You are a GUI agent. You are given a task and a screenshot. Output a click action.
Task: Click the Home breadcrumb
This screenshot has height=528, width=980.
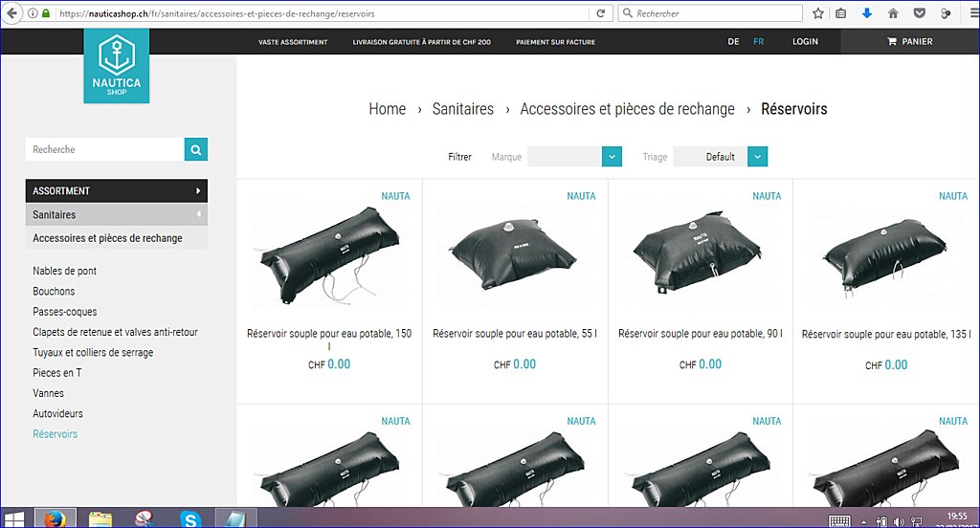(x=387, y=109)
